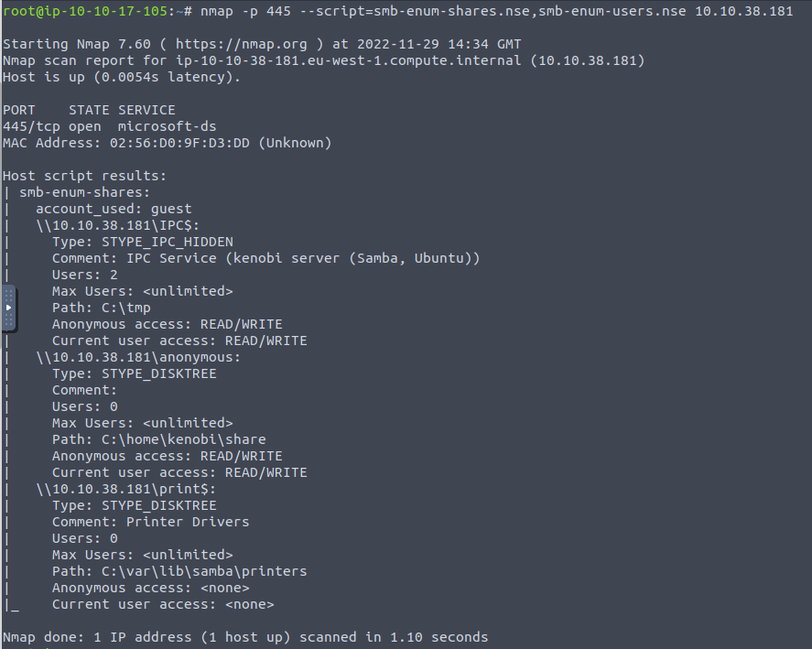Screen dimensions: 812x649
Task: Open the https://nmap.org link
Action: [x=242, y=45]
